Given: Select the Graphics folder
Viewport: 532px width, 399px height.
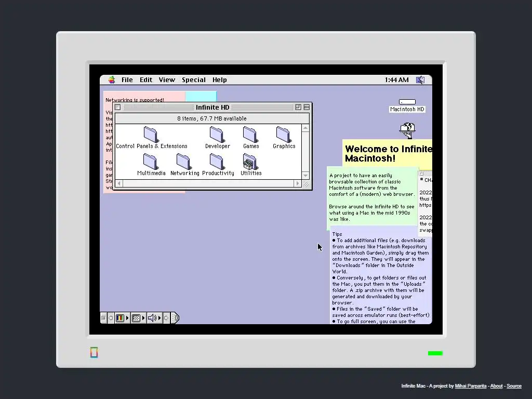Looking at the screenshot, I should coord(284,138).
